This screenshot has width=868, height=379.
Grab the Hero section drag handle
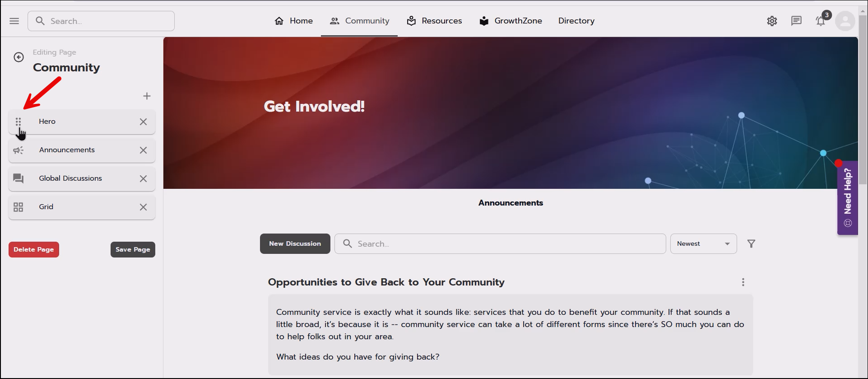click(x=19, y=122)
